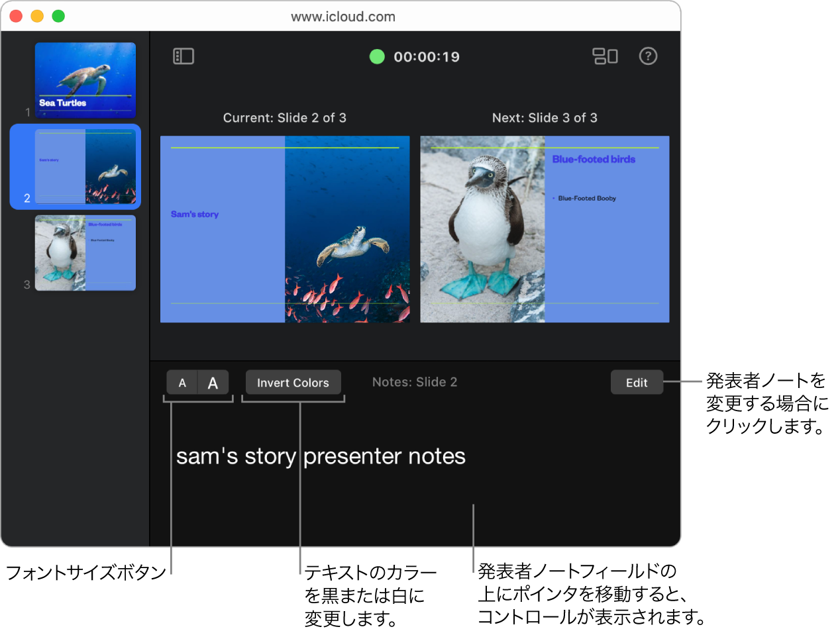Toggle the slide navigator sidebar icon

184,56
